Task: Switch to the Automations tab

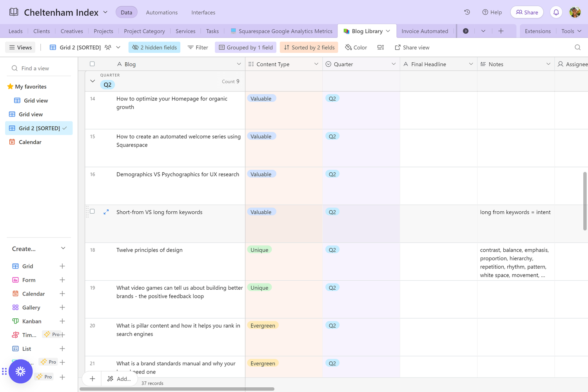Action: tap(162, 12)
